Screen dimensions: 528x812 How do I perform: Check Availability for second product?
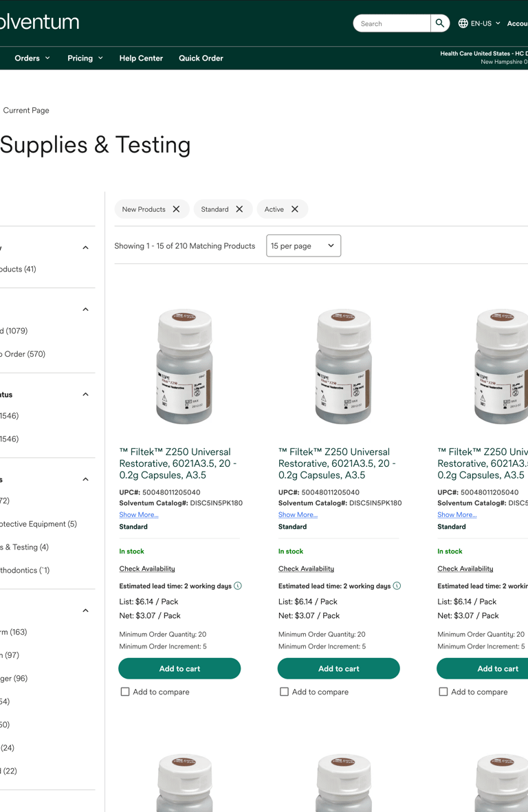[x=307, y=569]
